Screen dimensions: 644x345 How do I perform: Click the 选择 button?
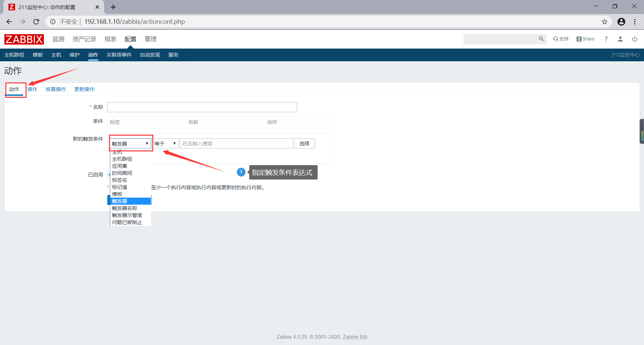pyautogui.click(x=304, y=143)
